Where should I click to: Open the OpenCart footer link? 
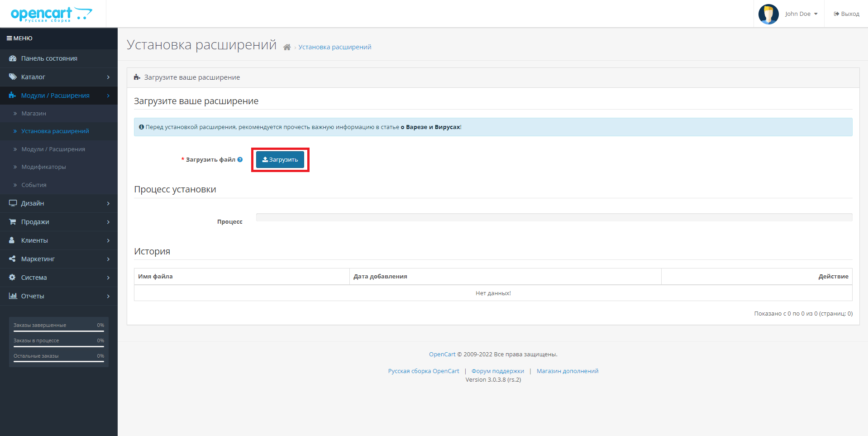[442, 355]
